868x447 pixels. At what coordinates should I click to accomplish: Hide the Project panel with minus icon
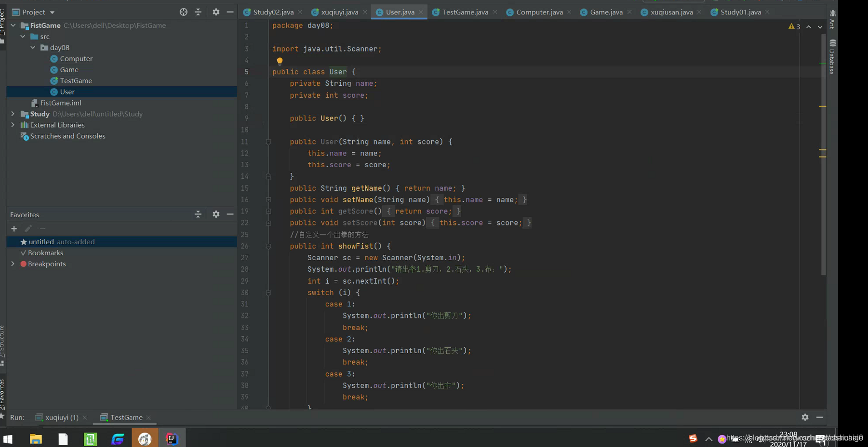click(230, 12)
